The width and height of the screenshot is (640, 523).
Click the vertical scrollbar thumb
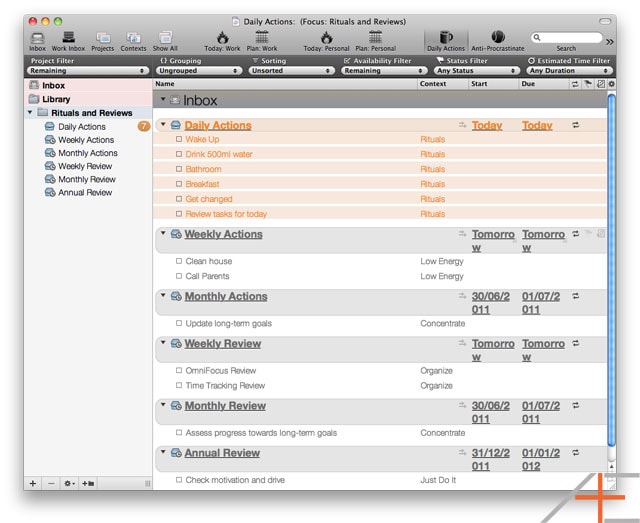tap(611, 269)
